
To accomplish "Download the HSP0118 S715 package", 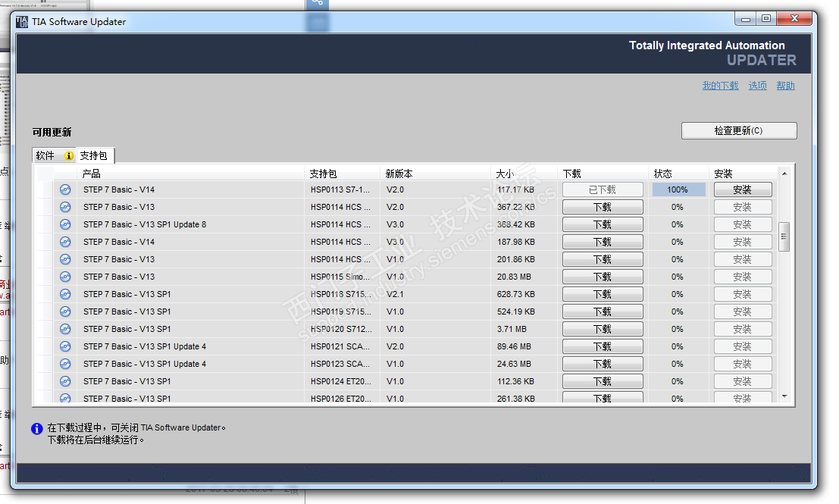I will point(603,294).
